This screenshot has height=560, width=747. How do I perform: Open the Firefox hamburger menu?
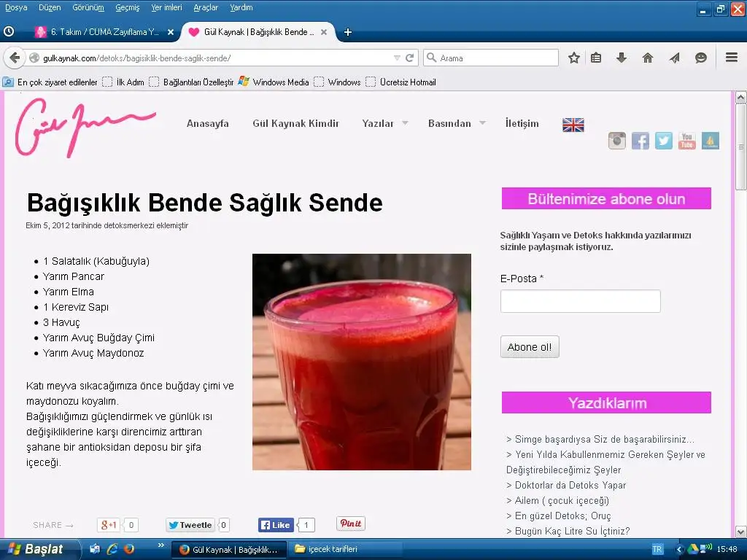(732, 58)
